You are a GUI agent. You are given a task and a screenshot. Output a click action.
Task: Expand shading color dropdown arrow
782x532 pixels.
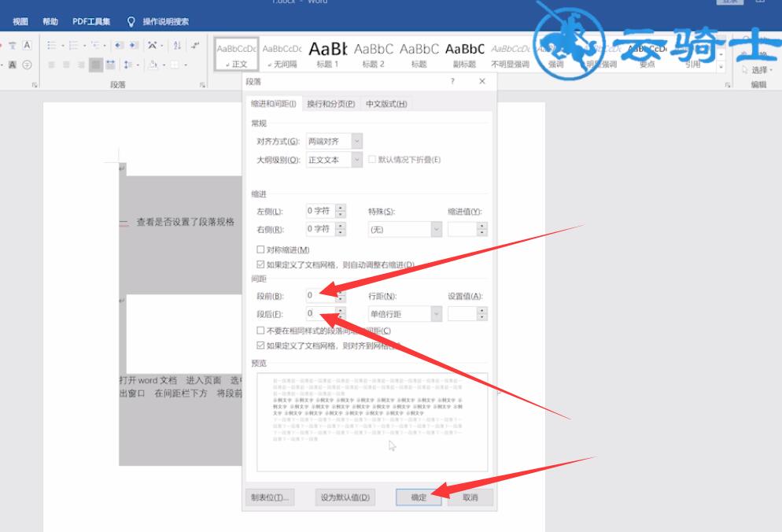click(164, 65)
